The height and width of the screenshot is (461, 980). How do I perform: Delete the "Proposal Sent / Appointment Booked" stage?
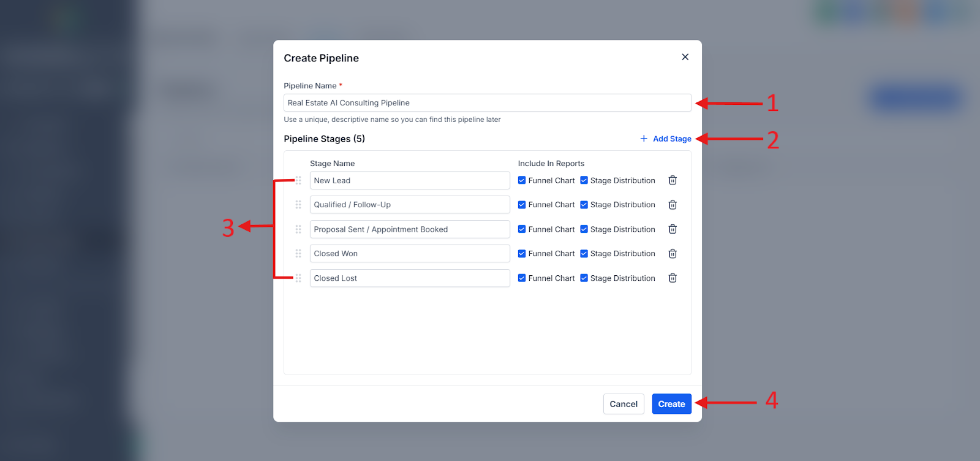pos(672,229)
